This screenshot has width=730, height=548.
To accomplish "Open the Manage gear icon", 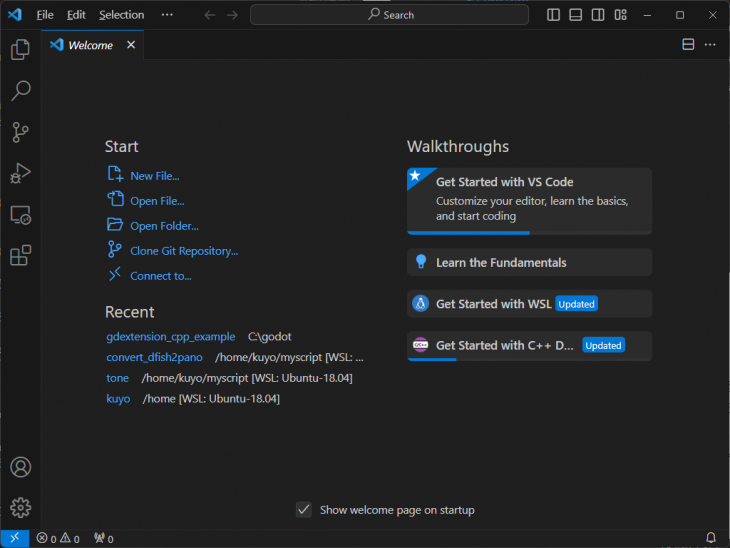I will point(20,507).
